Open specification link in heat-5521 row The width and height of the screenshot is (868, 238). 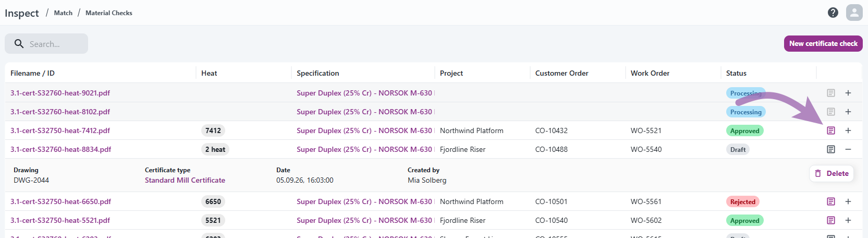pyautogui.click(x=364, y=220)
